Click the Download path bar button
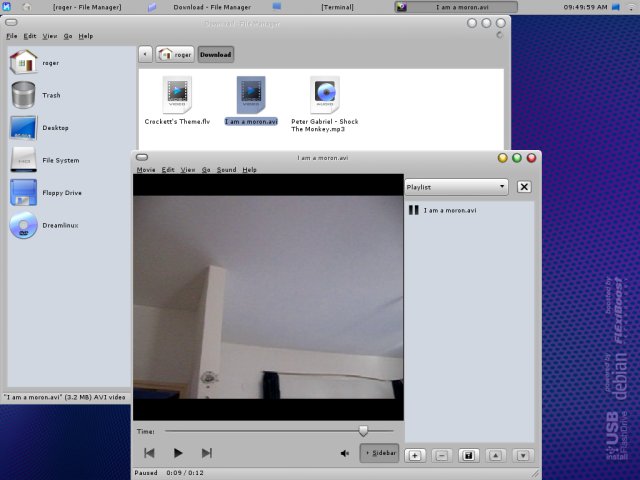Image resolution: width=640 pixels, height=480 pixels. pos(216,54)
